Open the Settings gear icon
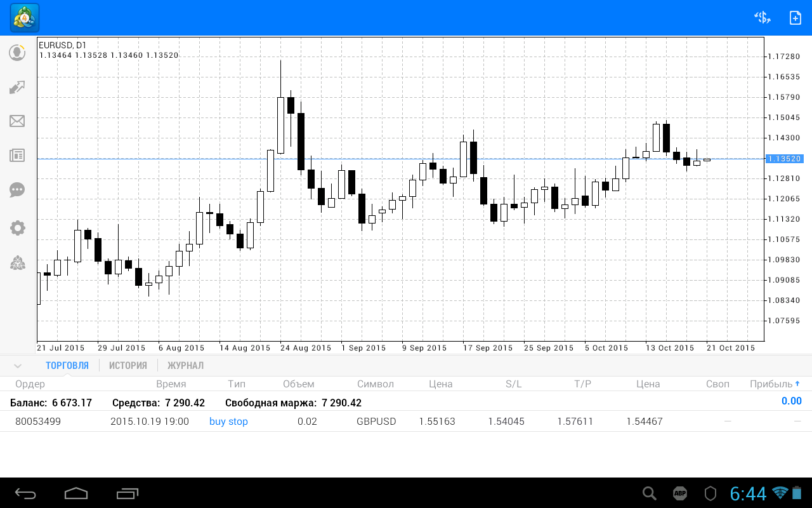The width and height of the screenshot is (812, 508). pyautogui.click(x=17, y=228)
